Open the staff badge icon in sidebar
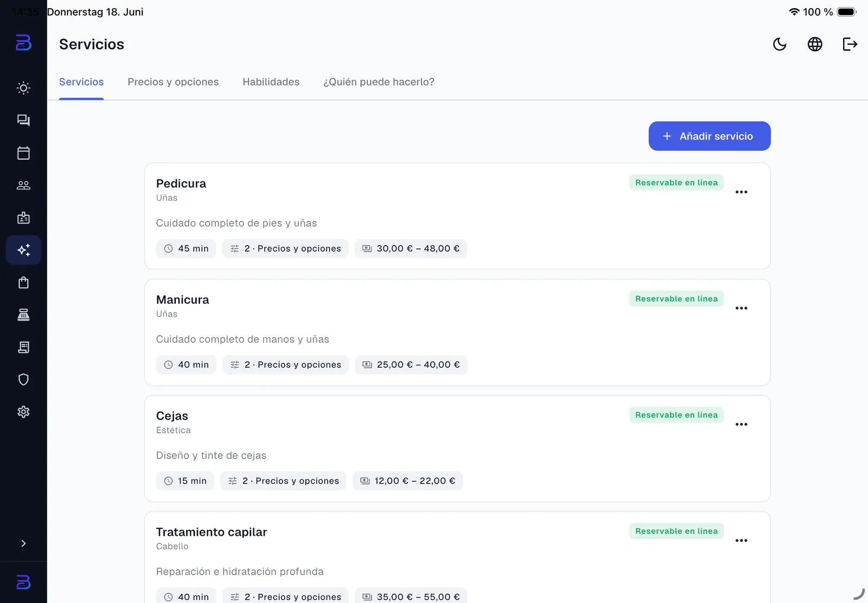This screenshot has width=868, height=603. pos(23,218)
